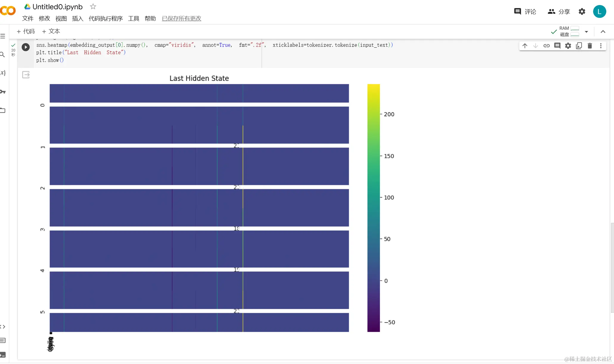The height and width of the screenshot is (364, 614).
Task: Mirror the cell in a tab
Action: pos(579,46)
